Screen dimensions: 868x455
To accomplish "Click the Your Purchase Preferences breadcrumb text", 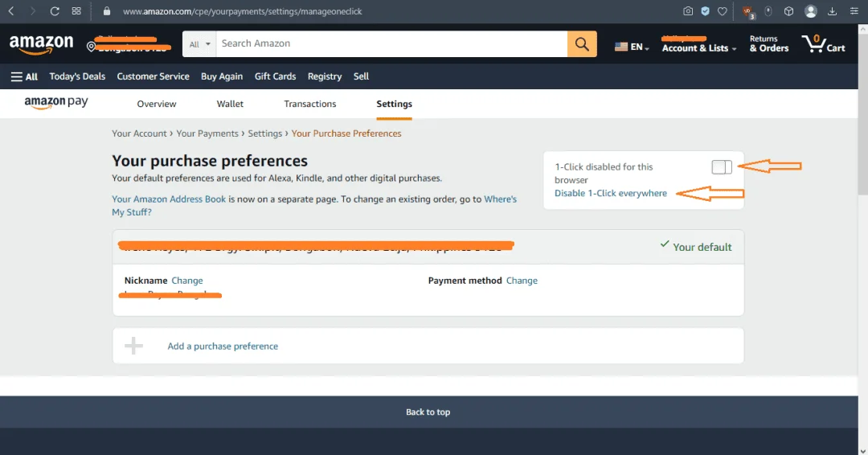I will (x=346, y=133).
